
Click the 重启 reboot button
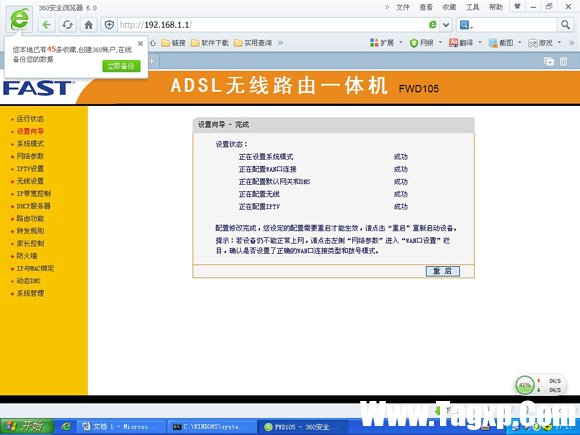point(442,271)
